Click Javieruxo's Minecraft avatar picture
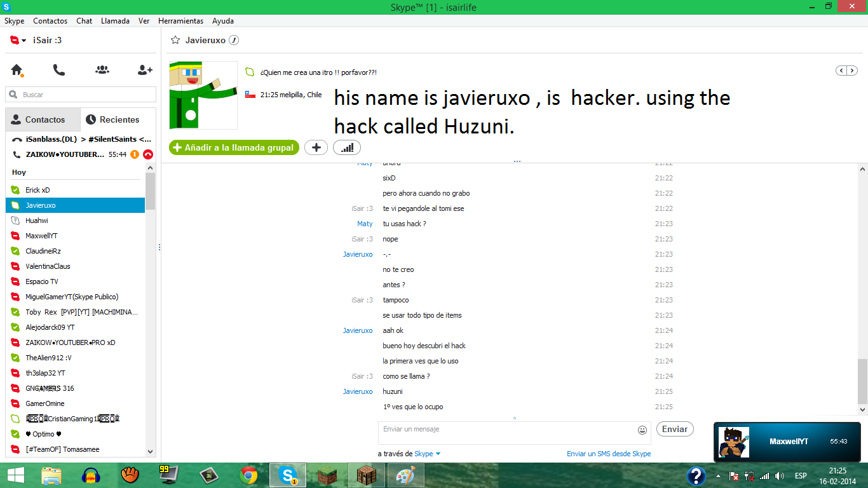The height and width of the screenshot is (488, 868). pyautogui.click(x=203, y=95)
